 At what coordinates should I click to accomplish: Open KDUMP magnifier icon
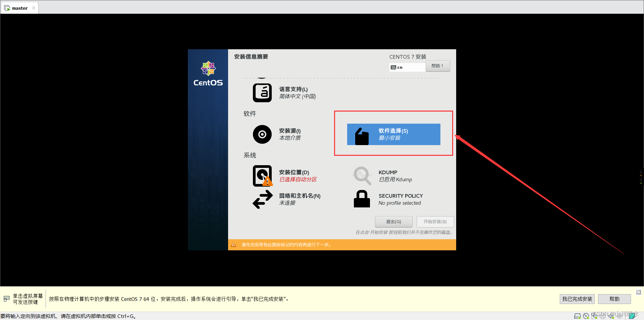pyautogui.click(x=362, y=176)
